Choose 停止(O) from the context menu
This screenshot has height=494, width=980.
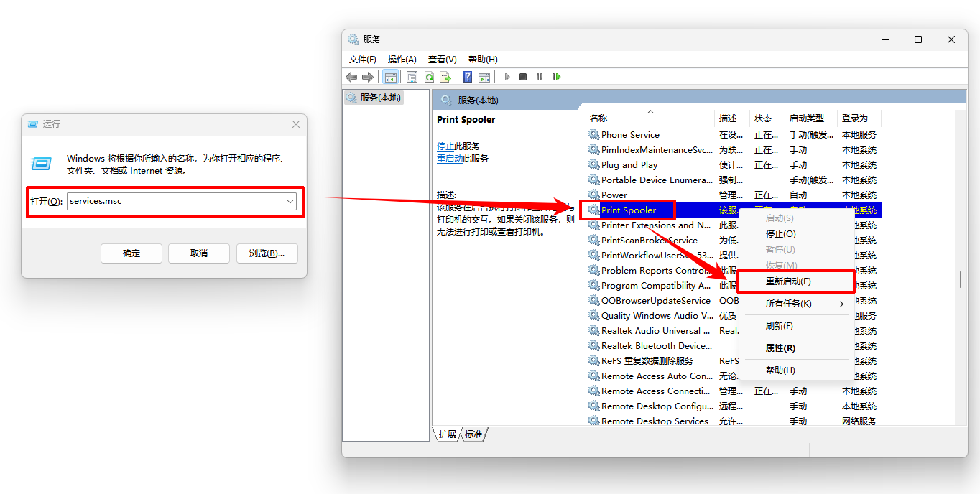796,234
